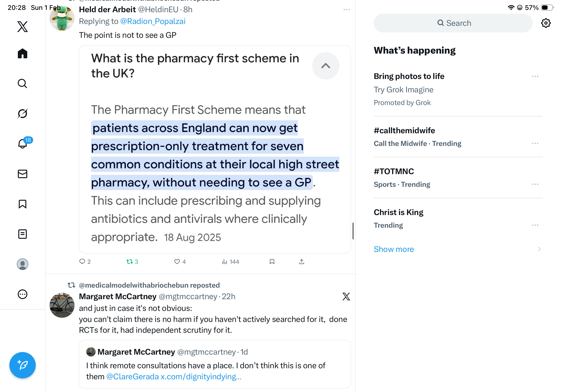This screenshot has height=392, width=561.
Task: Open the Grok icon in sidebar
Action: [23, 114]
